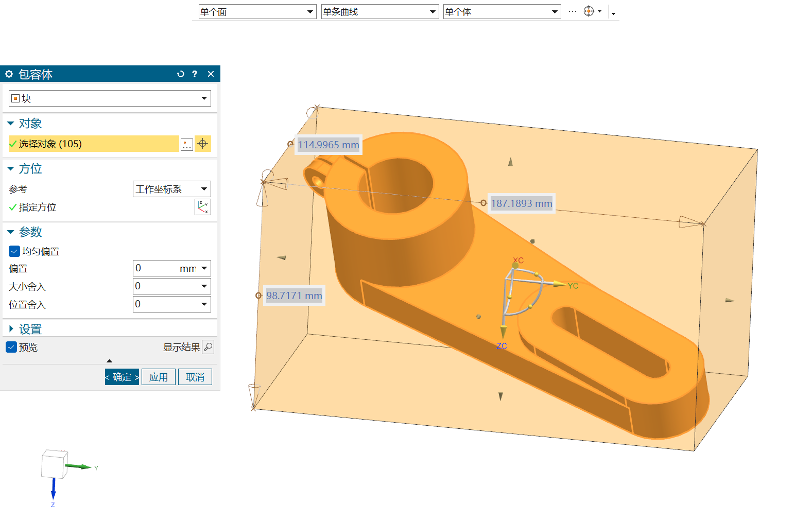Open the 块 bounding type dropdown

(x=110, y=98)
